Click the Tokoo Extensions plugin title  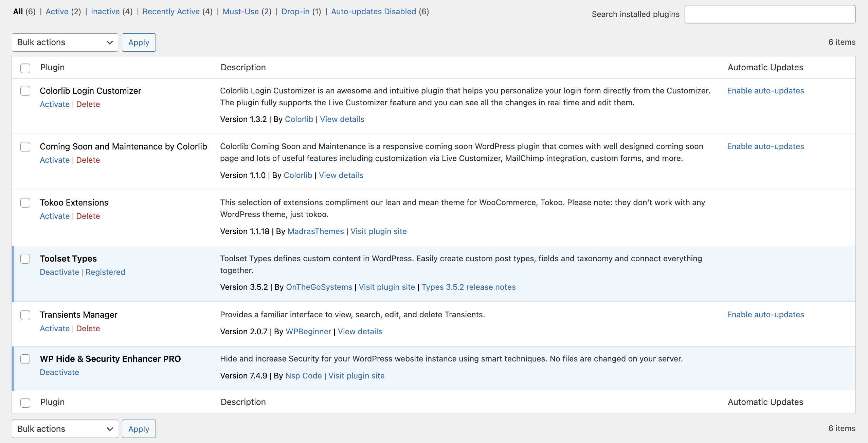click(74, 202)
